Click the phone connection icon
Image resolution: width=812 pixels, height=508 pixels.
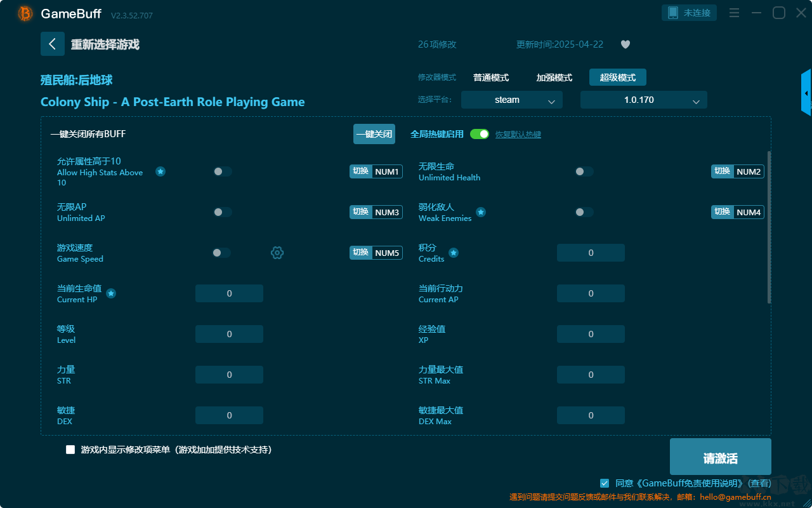(673, 13)
